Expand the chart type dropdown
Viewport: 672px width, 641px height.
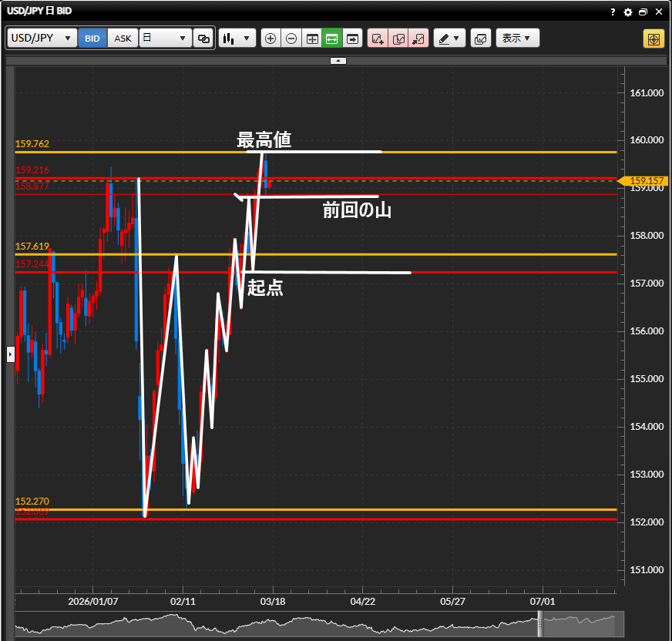[x=237, y=38]
